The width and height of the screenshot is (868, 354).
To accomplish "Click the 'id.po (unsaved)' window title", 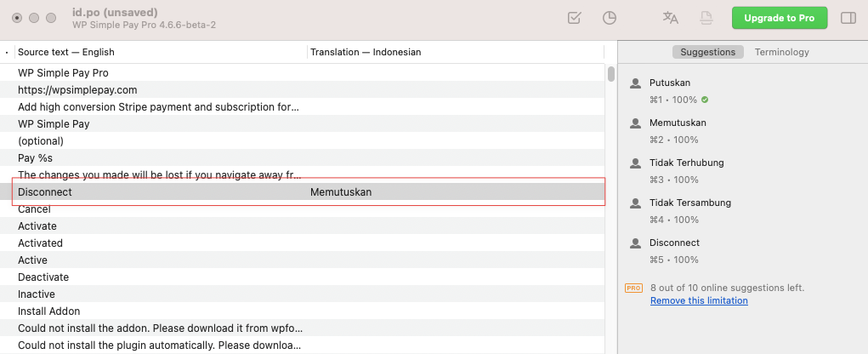I will pos(115,12).
